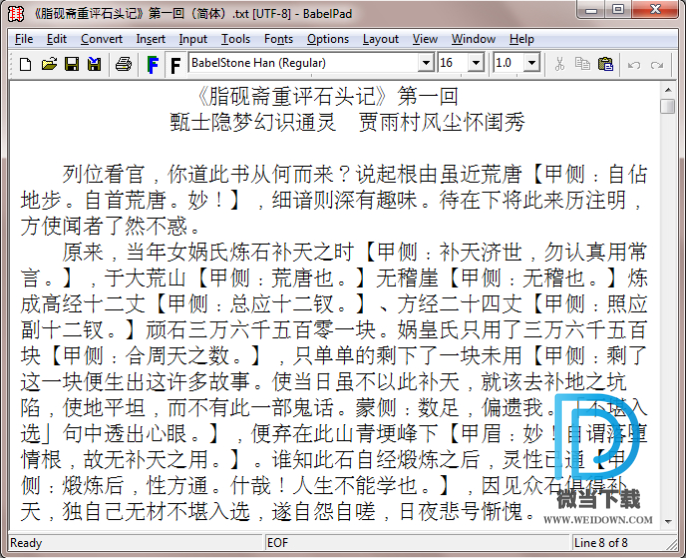Close the BabelPad window

point(655,10)
